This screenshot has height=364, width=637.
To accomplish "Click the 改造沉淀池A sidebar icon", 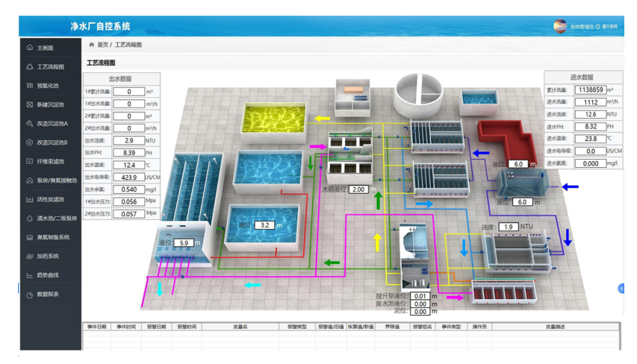I will click(x=30, y=123).
